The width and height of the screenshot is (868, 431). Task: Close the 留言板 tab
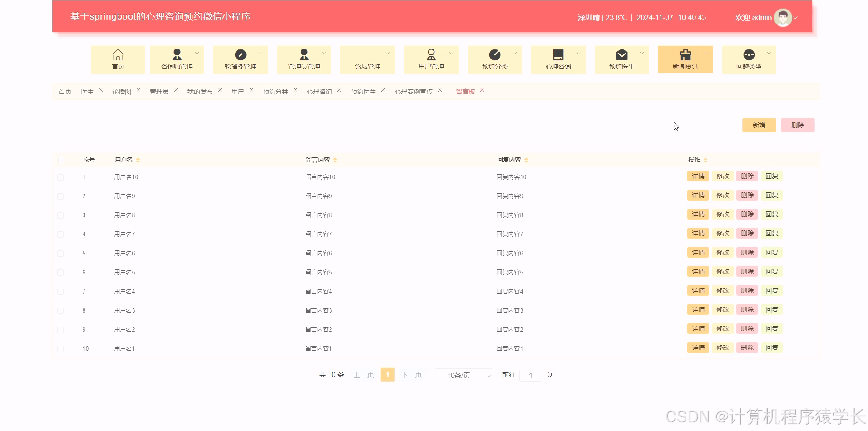pyautogui.click(x=483, y=90)
